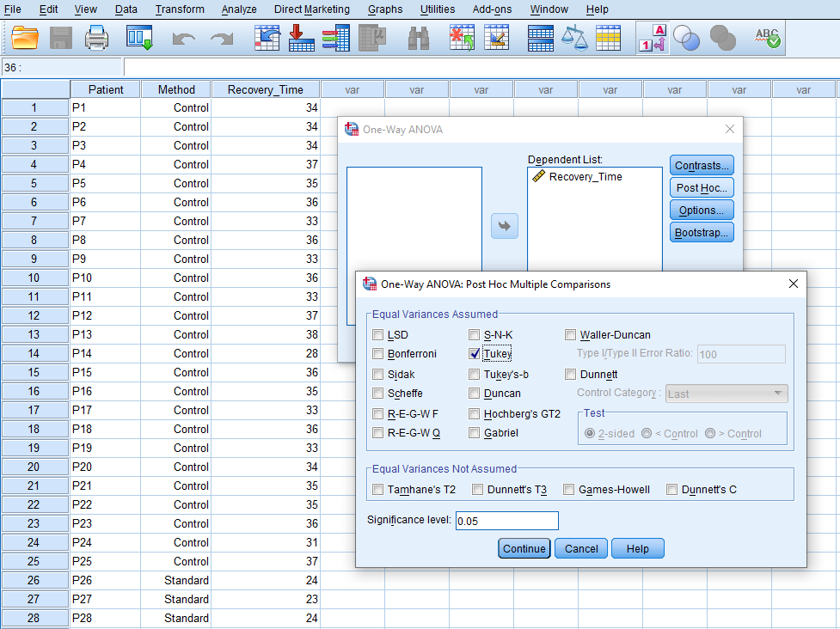Tick the Scheffe checkbox
Image resolution: width=840 pixels, height=629 pixels.
coord(377,394)
